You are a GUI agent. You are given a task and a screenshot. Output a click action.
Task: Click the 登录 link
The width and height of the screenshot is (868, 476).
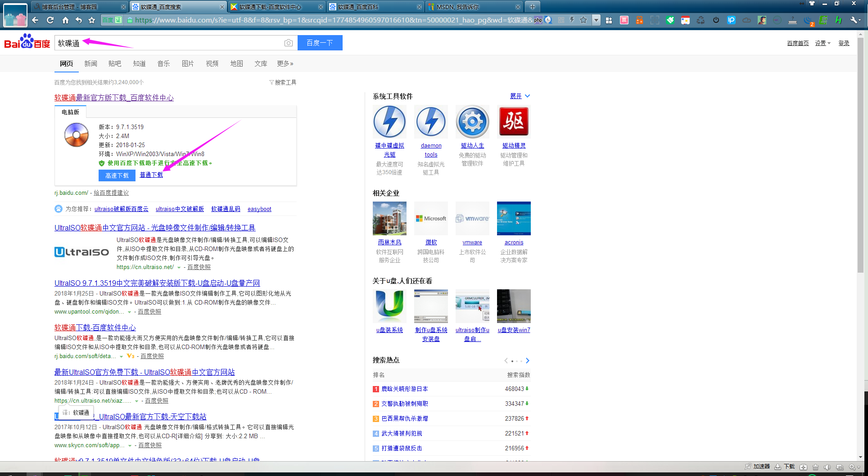(844, 43)
